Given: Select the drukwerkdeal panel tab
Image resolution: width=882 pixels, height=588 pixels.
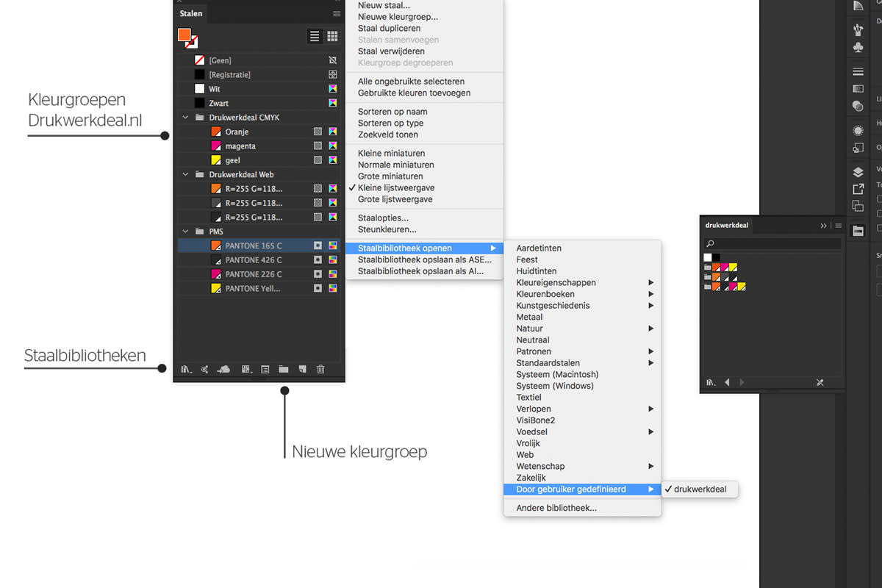Looking at the screenshot, I should [x=727, y=226].
